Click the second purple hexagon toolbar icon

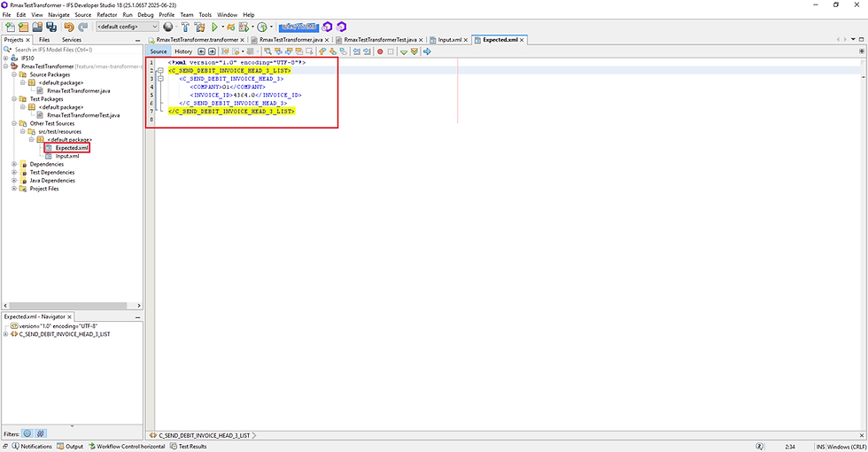tap(341, 27)
